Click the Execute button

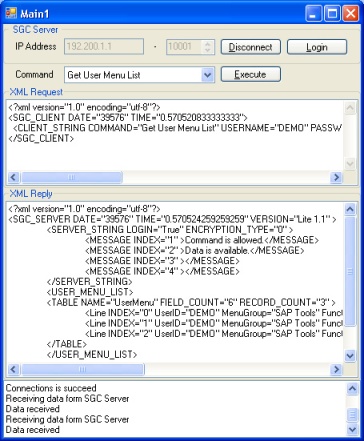251,74
